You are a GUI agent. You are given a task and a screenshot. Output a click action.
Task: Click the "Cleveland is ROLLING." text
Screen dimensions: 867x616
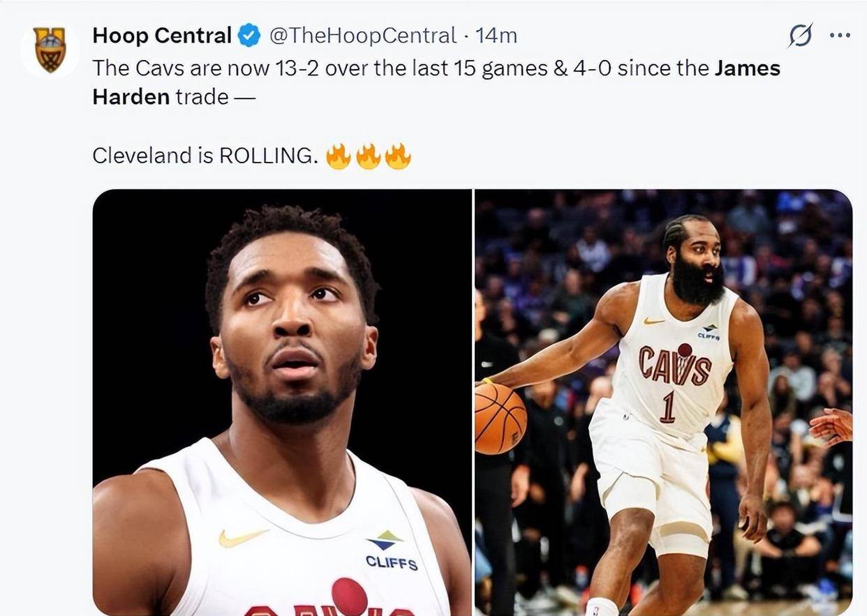(x=205, y=155)
